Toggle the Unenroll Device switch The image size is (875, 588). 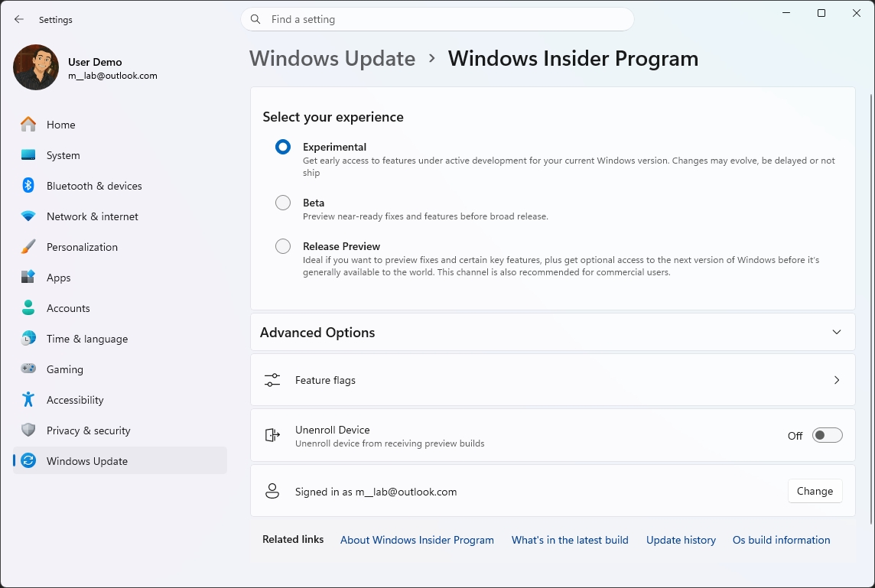coord(827,435)
